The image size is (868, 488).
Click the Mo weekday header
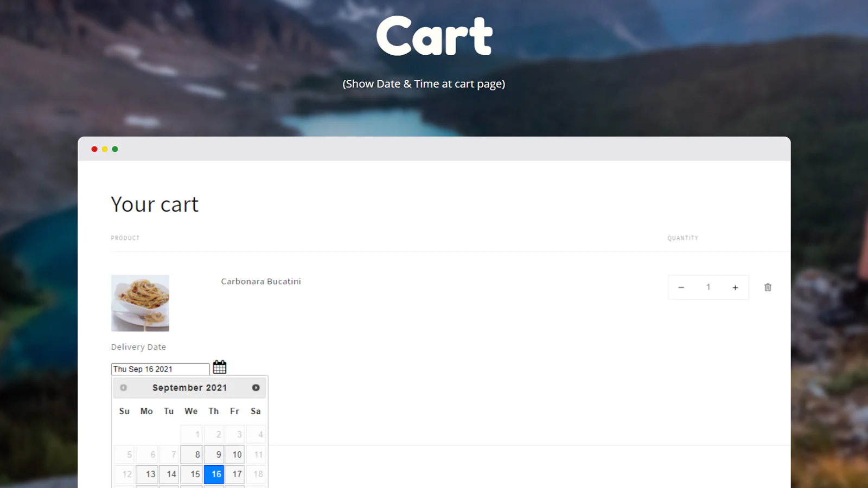146,411
